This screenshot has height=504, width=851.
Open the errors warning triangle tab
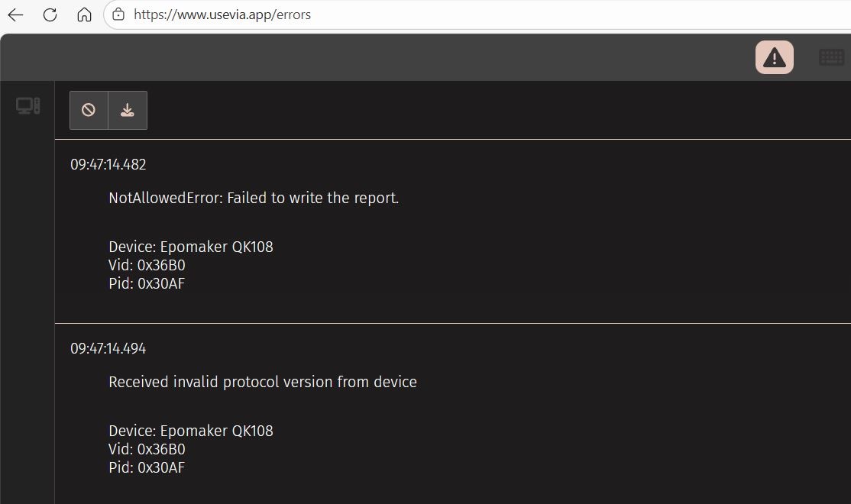click(x=774, y=58)
